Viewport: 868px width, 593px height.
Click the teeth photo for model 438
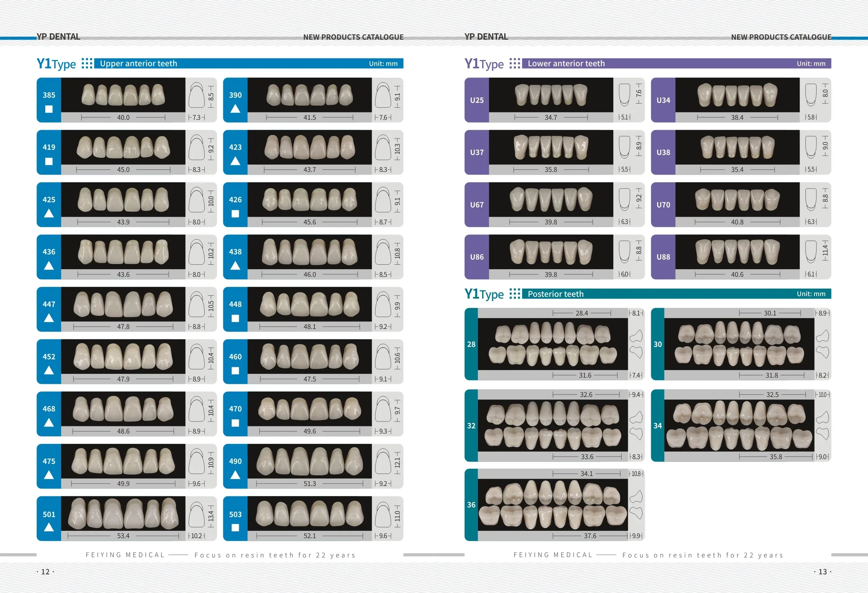(x=310, y=252)
